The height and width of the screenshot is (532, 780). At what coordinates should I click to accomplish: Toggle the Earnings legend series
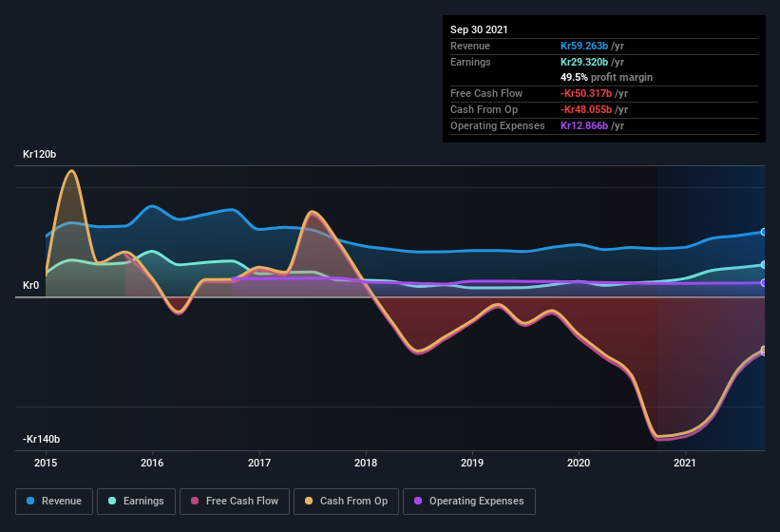[x=136, y=501]
